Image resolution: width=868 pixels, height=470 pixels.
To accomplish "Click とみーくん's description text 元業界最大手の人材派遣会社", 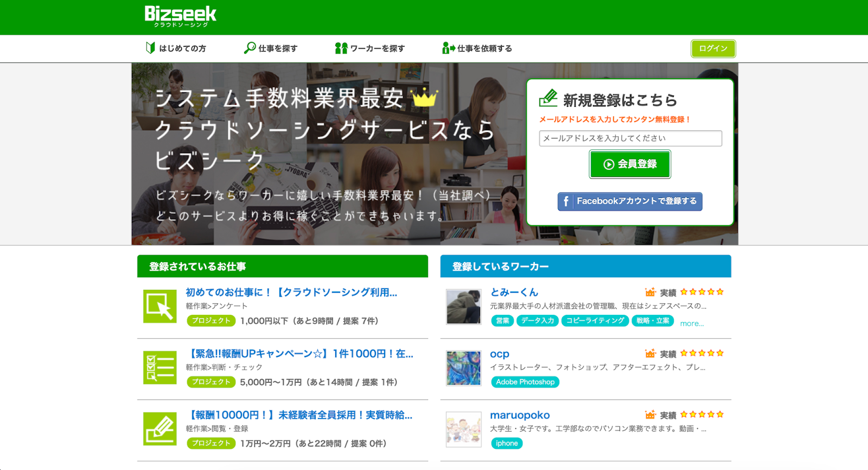I will pos(598,306).
